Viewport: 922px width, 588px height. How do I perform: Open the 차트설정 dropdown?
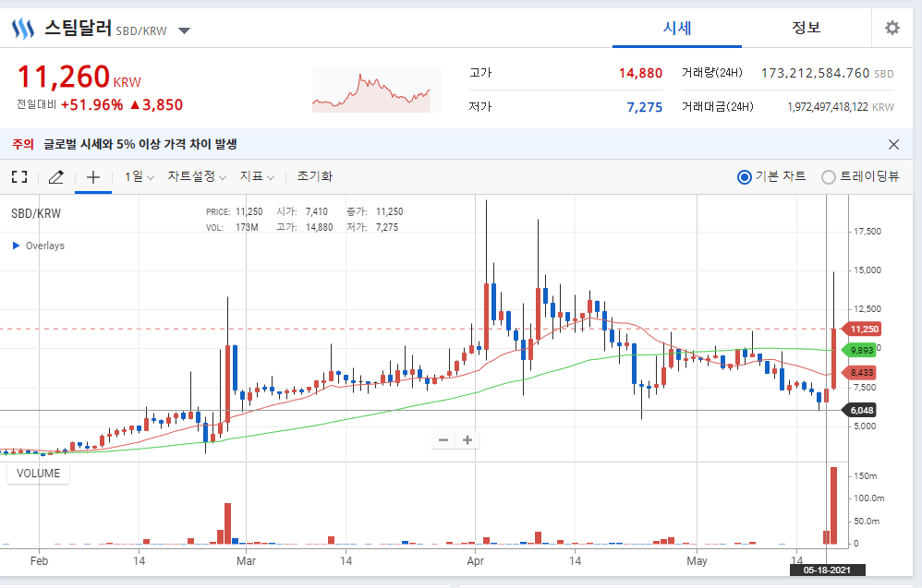(197, 177)
